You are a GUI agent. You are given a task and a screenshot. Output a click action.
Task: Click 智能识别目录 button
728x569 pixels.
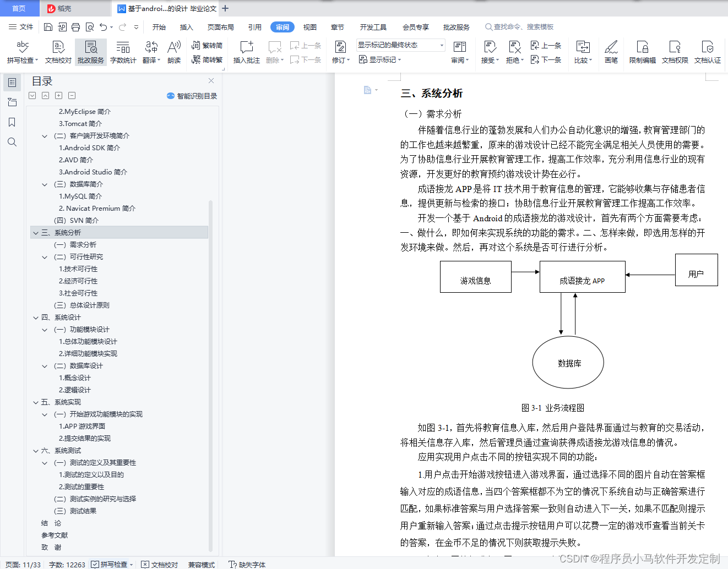coord(192,96)
